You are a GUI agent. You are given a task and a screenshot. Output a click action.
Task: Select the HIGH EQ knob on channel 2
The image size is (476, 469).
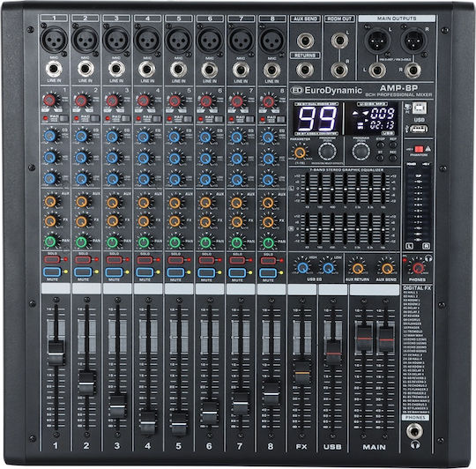(x=81, y=136)
